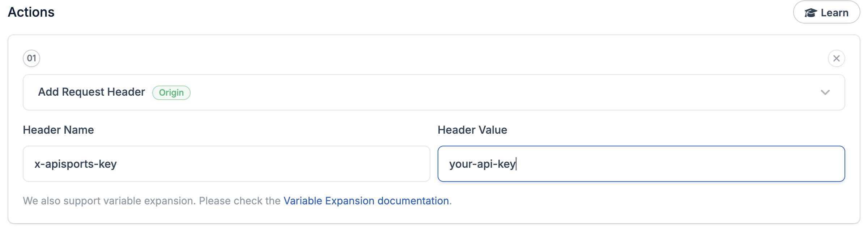Focus the Header Value input field
Viewport: 868px width, 229px height.
[641, 164]
